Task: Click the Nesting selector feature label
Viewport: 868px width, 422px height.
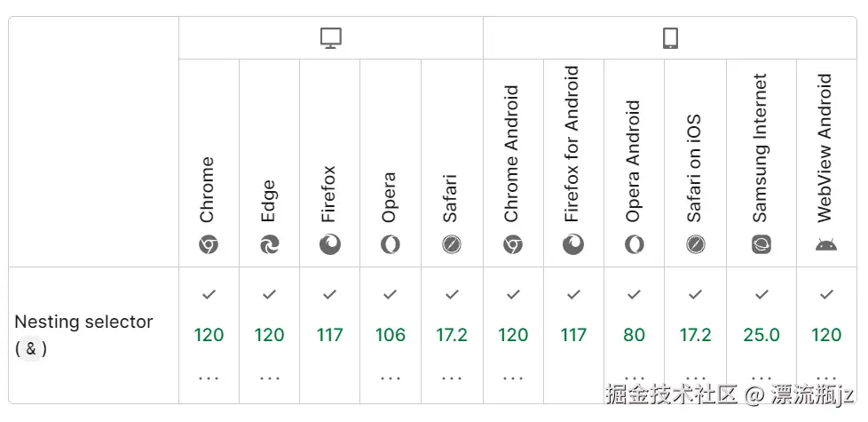Action: click(x=84, y=322)
